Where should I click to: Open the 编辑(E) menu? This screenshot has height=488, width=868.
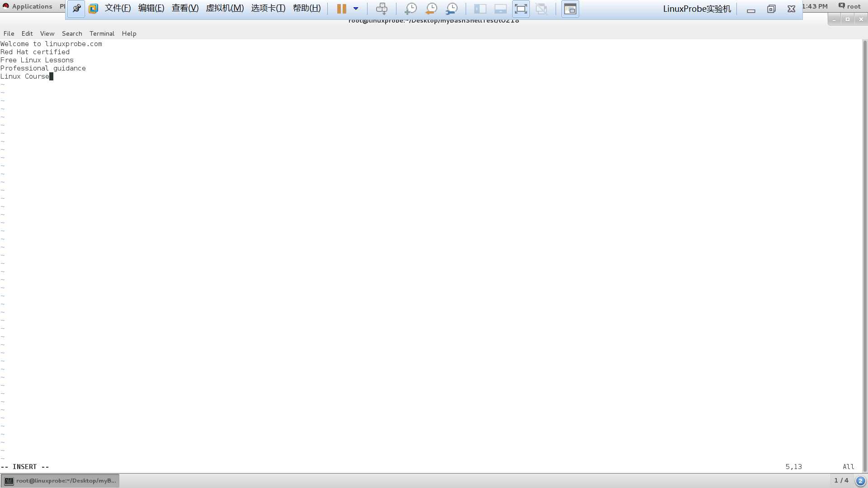click(151, 8)
